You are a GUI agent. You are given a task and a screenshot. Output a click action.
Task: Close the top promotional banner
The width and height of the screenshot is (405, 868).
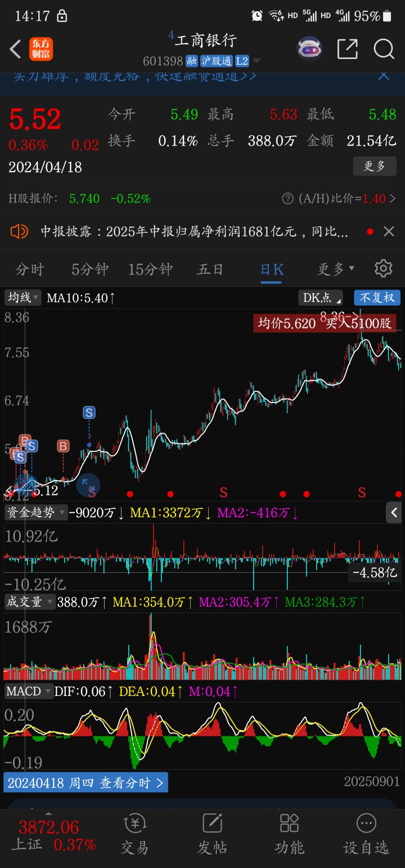[384, 76]
